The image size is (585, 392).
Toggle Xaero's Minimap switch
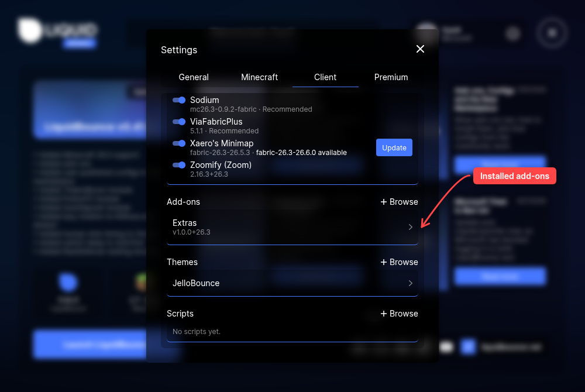[179, 143]
